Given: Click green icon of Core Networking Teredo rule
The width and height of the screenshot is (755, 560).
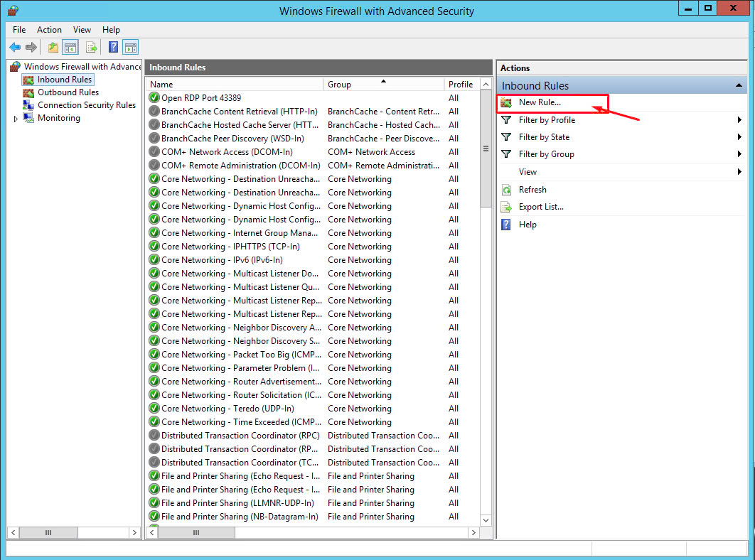Looking at the screenshot, I should click(154, 409).
